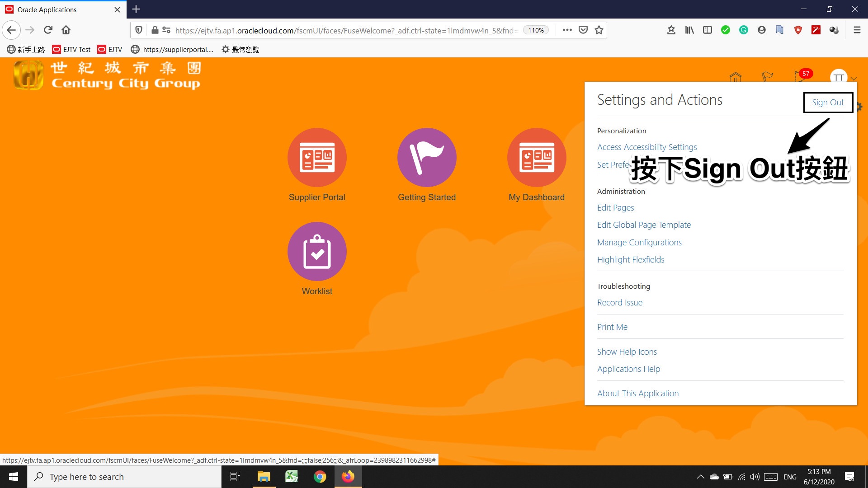Open 新手上路 bookmark

click(26, 49)
